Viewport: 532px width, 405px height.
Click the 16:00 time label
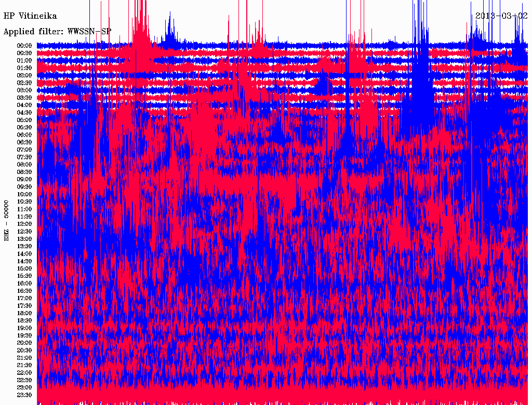(x=24, y=283)
